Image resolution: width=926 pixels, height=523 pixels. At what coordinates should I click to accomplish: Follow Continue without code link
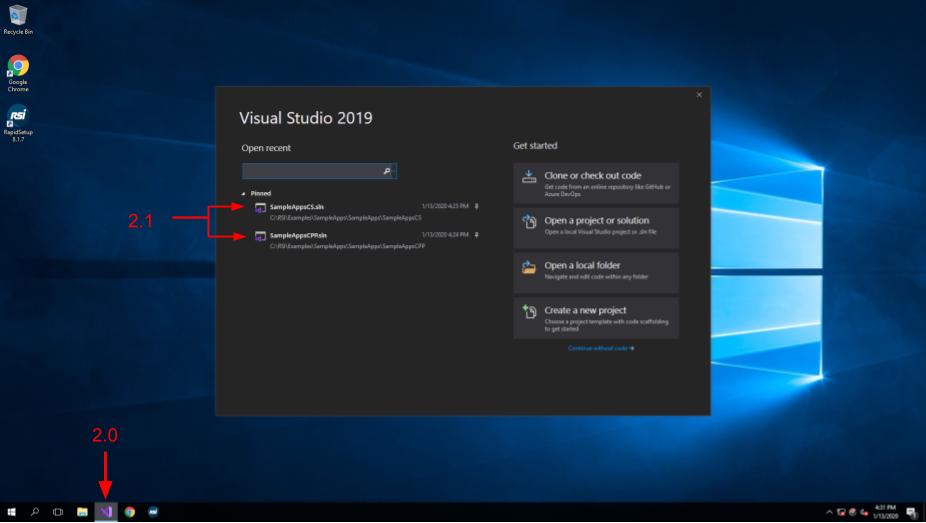[601, 348]
